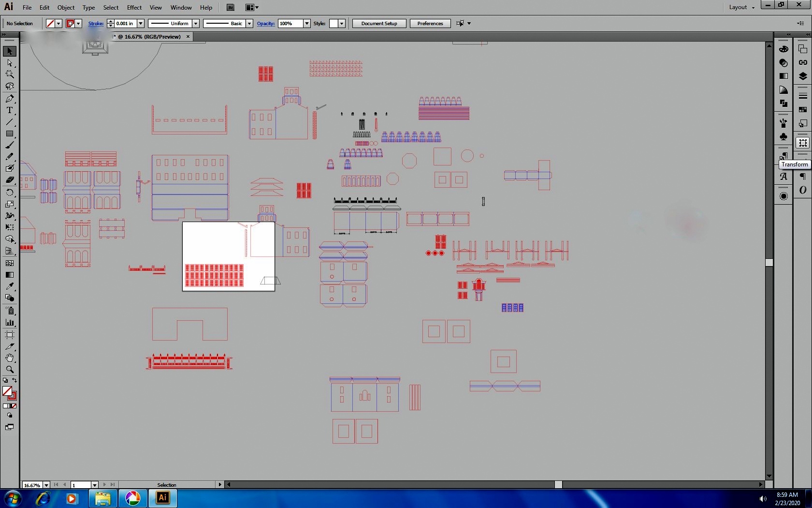Screen dimensions: 812x508
Task: Open the Swatches panel grid icon
Action: point(803,109)
